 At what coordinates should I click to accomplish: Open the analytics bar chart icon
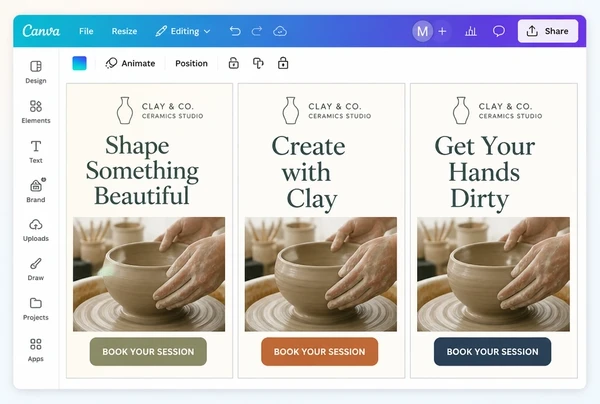[471, 31]
